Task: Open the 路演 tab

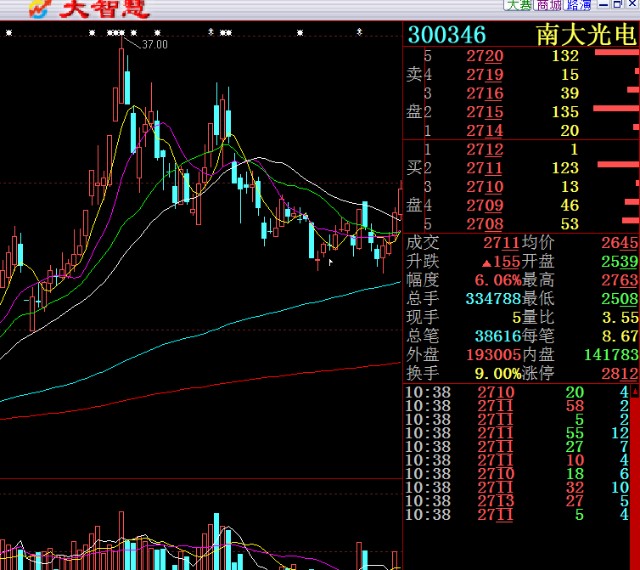Action: click(578, 6)
